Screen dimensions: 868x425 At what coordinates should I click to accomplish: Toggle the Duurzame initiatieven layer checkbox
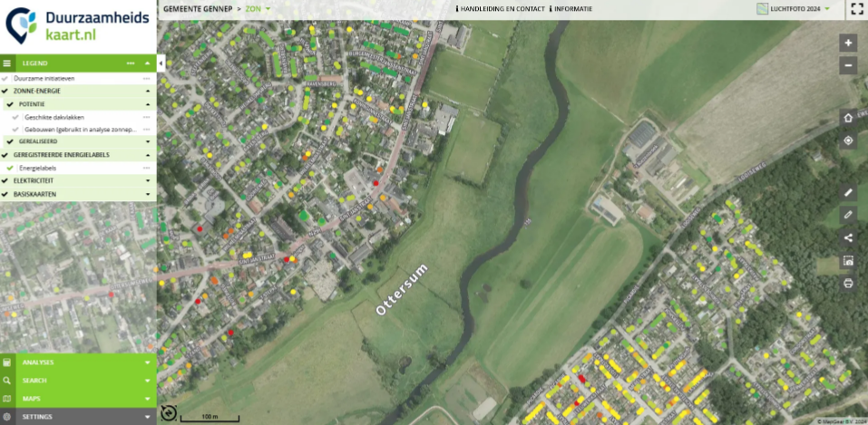pyautogui.click(x=5, y=79)
